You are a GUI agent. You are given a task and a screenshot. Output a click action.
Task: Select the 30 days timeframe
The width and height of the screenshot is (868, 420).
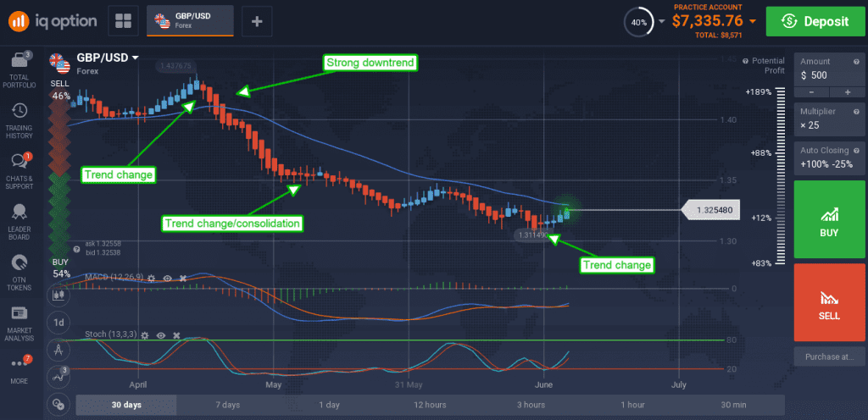pyautogui.click(x=126, y=405)
